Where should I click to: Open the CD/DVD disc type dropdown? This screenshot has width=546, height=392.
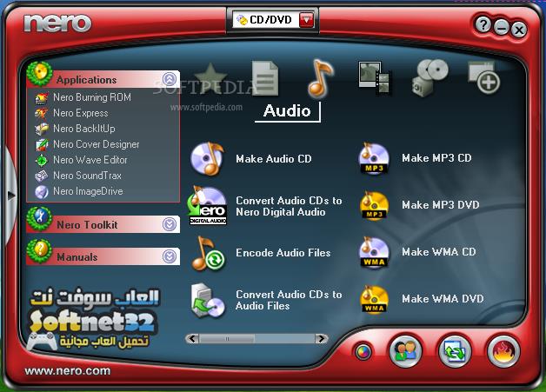(306, 20)
